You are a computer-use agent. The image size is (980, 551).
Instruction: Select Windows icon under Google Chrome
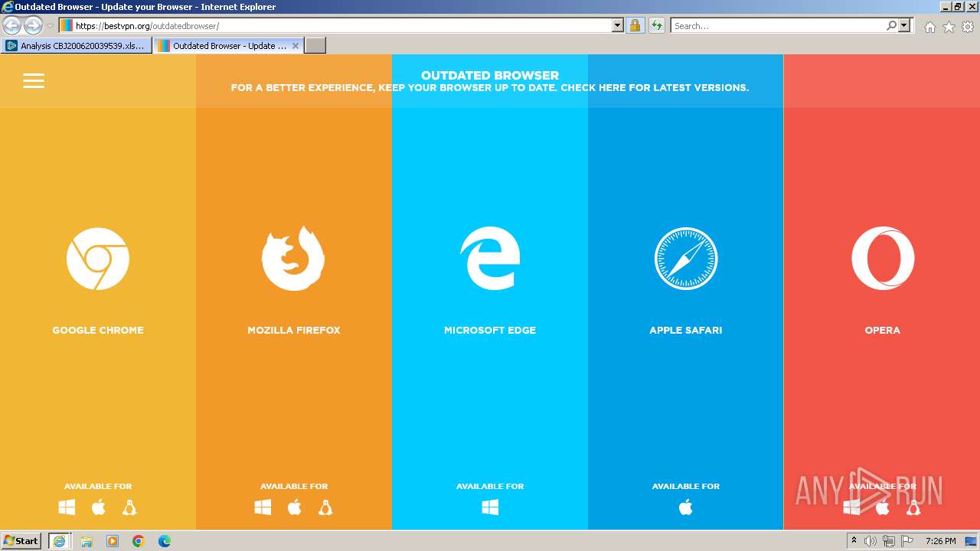pyautogui.click(x=67, y=507)
